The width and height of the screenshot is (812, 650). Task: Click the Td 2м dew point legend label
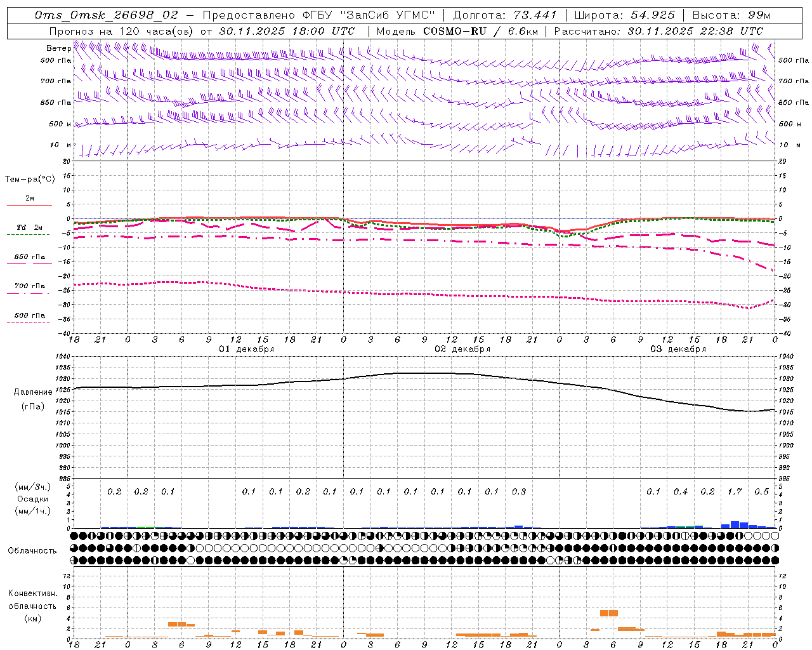(30, 227)
